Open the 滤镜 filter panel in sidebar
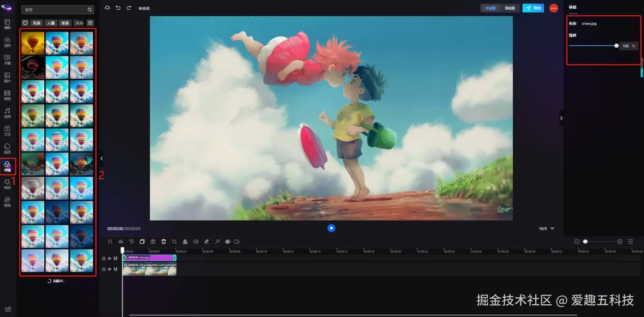Screen dimensions: 644x317 (7, 167)
